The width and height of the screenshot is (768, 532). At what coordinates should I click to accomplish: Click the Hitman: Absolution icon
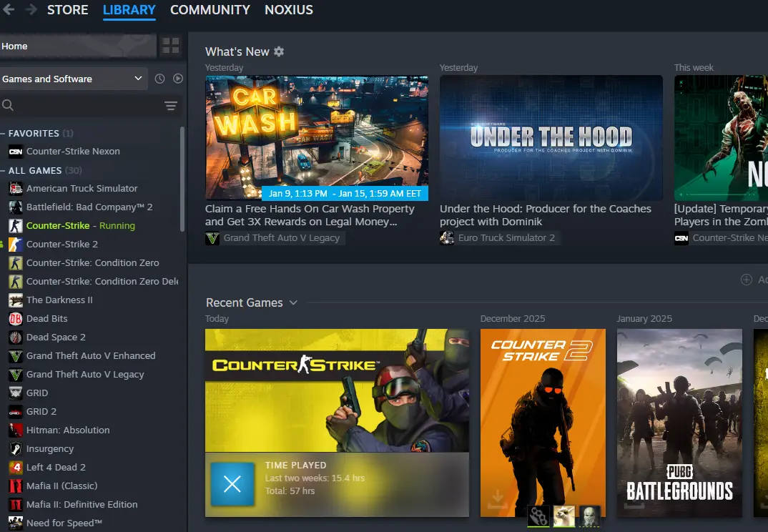click(x=16, y=430)
